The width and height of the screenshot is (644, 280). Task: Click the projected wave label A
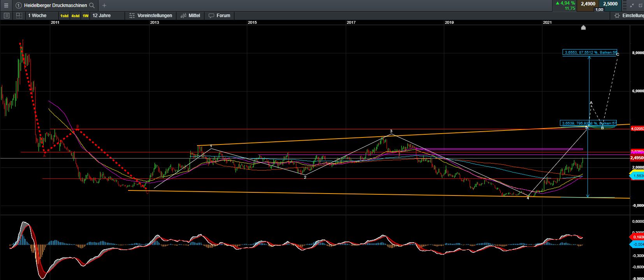click(x=591, y=103)
